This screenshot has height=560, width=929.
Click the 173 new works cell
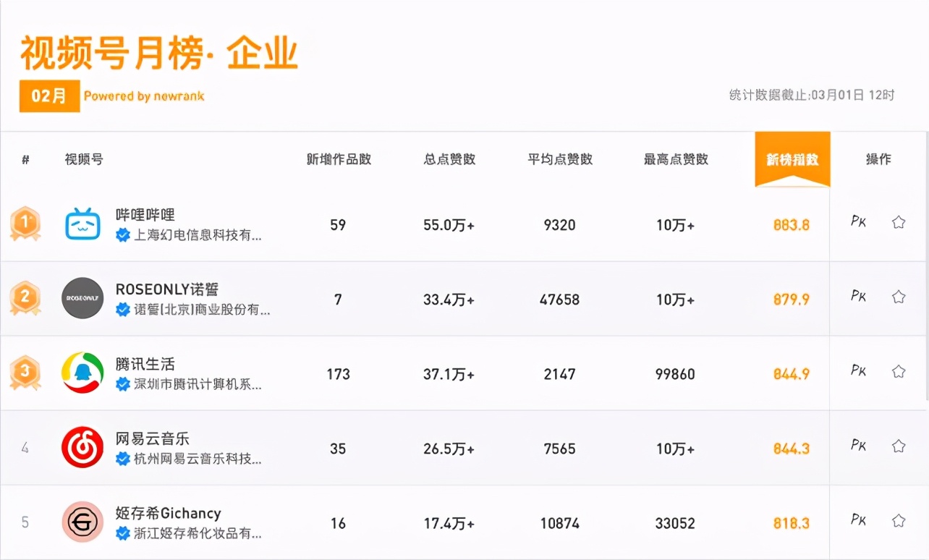click(338, 374)
